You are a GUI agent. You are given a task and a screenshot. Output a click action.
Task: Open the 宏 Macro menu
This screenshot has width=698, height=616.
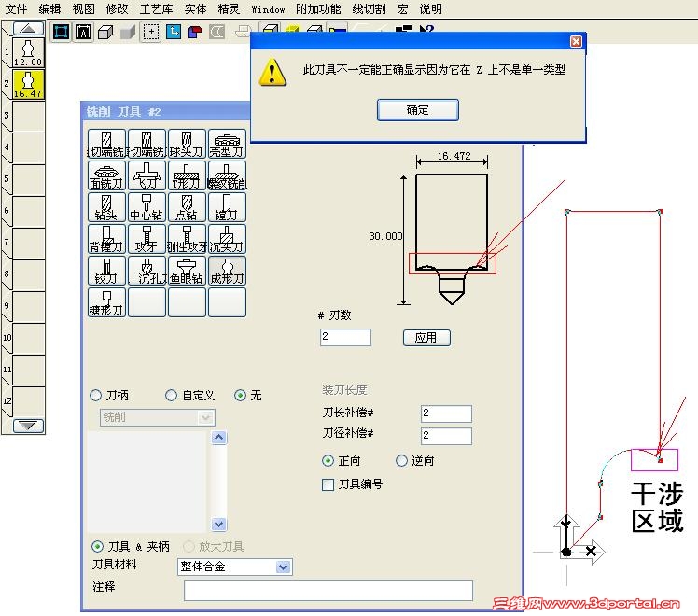click(x=402, y=8)
